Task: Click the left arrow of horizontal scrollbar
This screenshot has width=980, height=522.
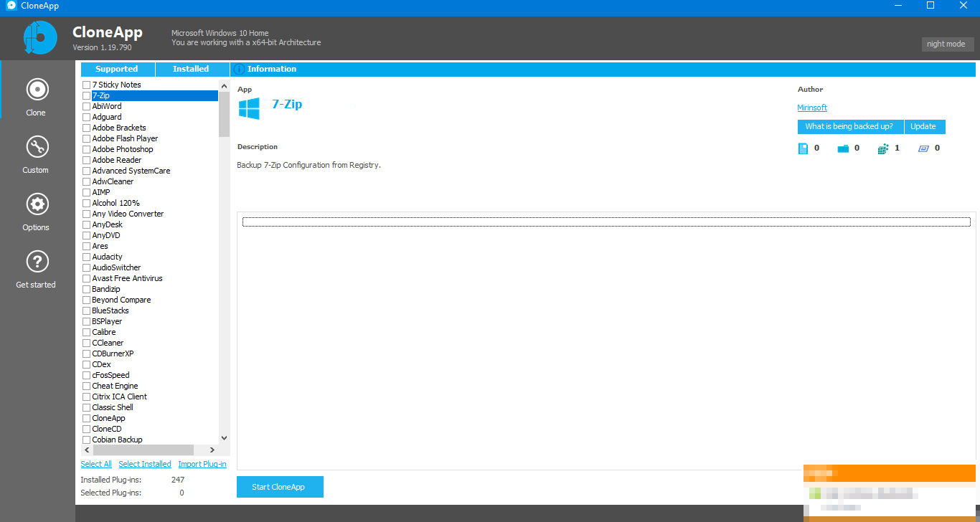Action: pyautogui.click(x=86, y=450)
